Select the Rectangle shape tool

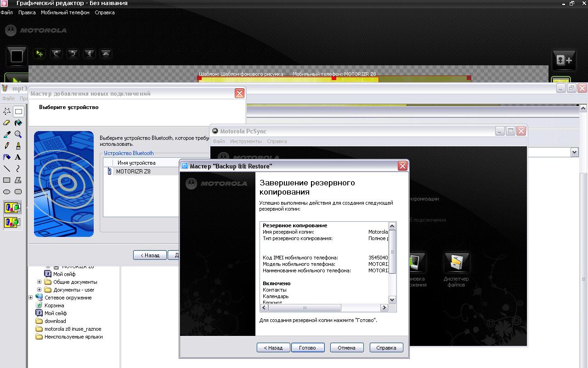[x=7, y=180]
